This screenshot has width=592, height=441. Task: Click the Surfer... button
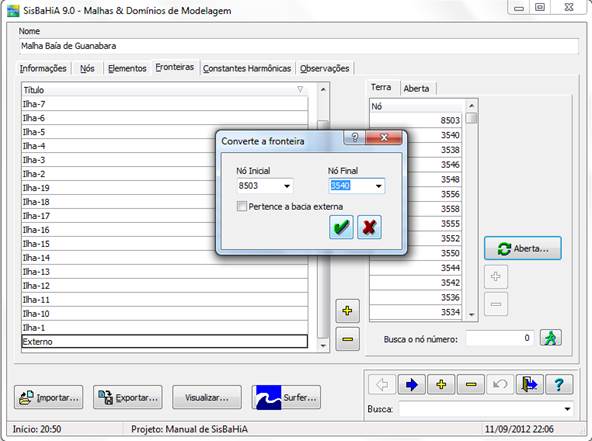[x=286, y=397]
